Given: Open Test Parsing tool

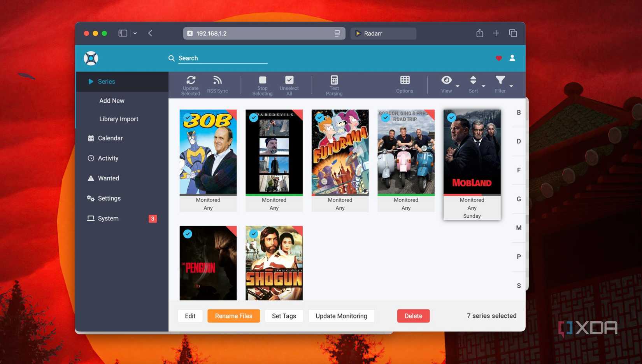Looking at the screenshot, I should pos(334,84).
